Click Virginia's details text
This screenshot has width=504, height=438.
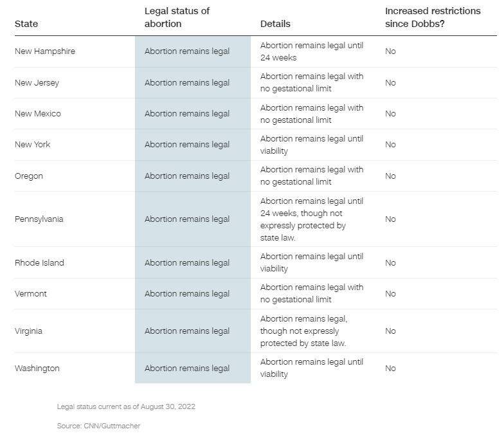pos(303,331)
